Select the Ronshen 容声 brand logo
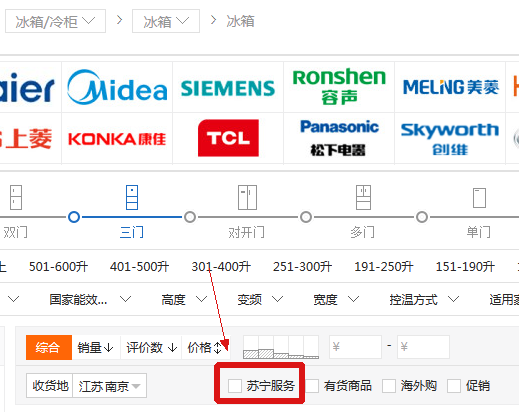519x412 pixels. (x=339, y=86)
